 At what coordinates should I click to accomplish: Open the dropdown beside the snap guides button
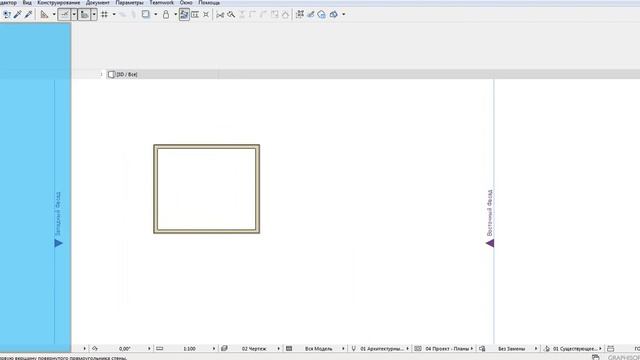(74, 15)
